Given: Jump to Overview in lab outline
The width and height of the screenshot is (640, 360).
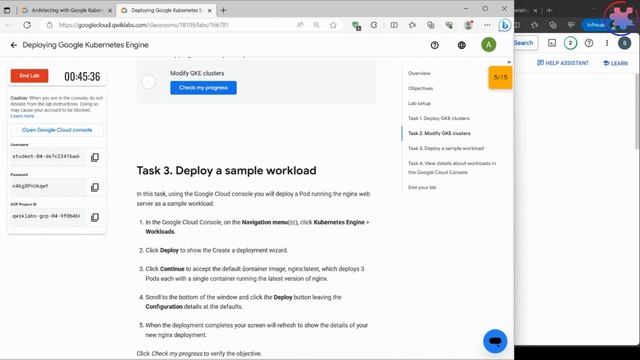Looking at the screenshot, I should (419, 73).
